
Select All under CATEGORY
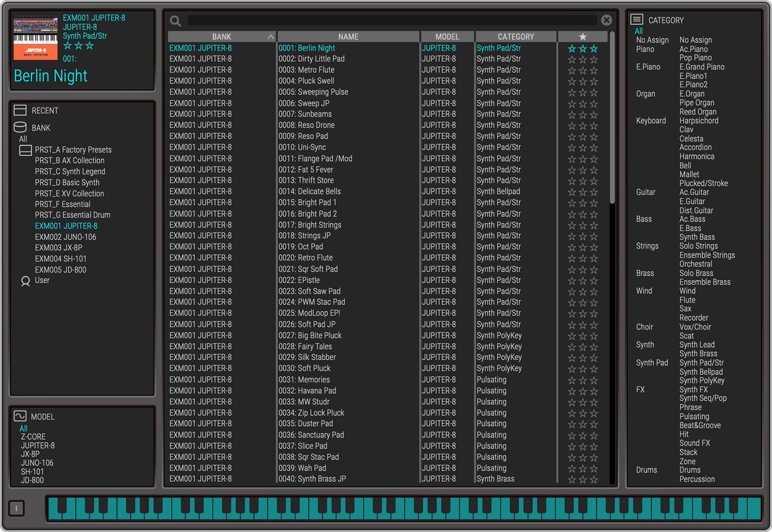(639, 31)
